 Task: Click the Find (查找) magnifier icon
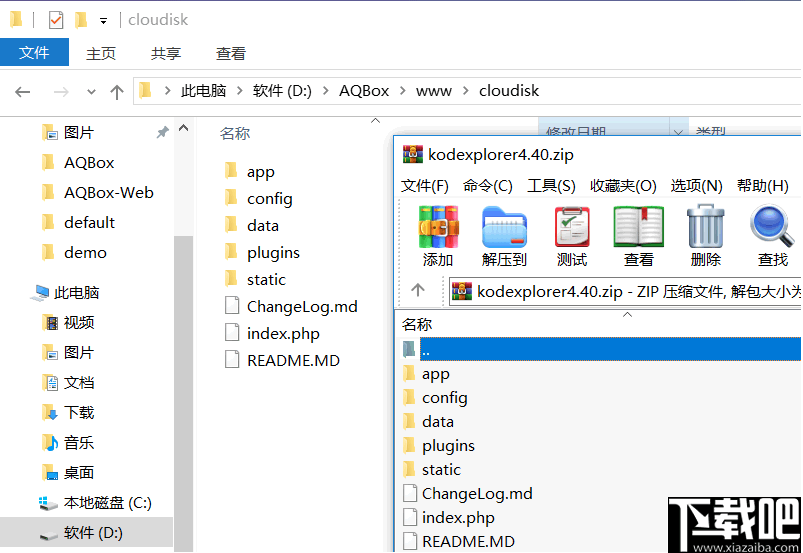[x=772, y=227]
